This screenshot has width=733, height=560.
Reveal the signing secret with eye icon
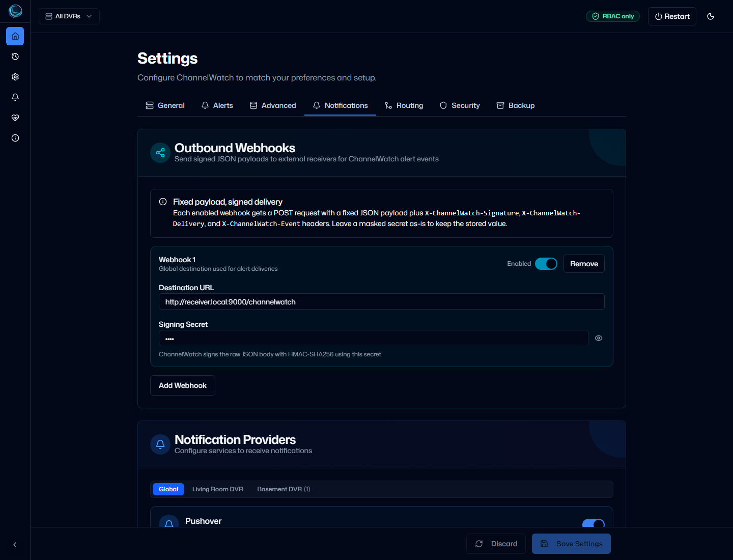coord(599,338)
